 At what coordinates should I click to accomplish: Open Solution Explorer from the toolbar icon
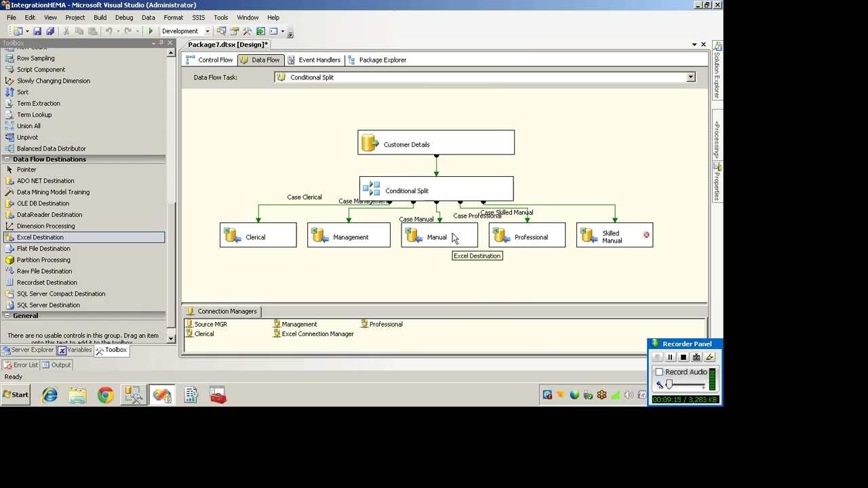(x=222, y=31)
